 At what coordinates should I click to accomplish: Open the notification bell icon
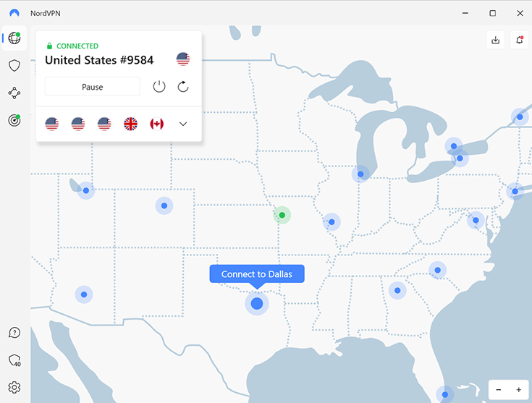pos(520,40)
